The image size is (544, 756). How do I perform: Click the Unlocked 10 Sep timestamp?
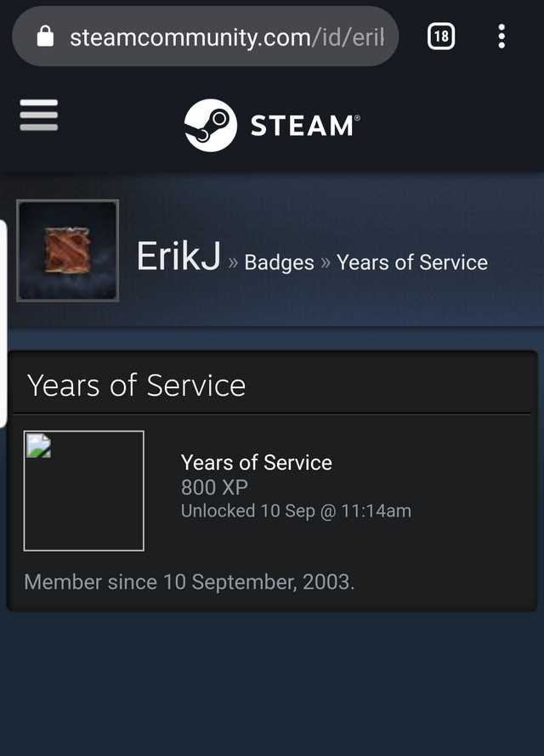pos(296,511)
